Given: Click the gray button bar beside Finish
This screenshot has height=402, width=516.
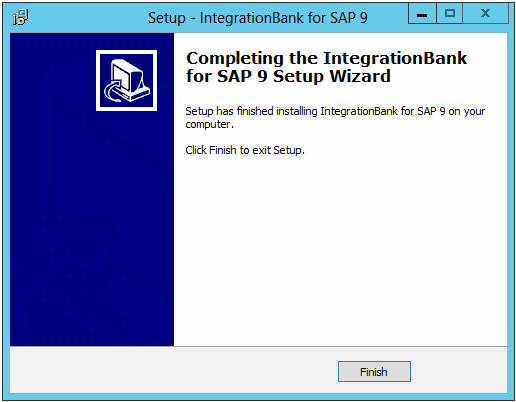Looking at the screenshot, I should [173, 371].
